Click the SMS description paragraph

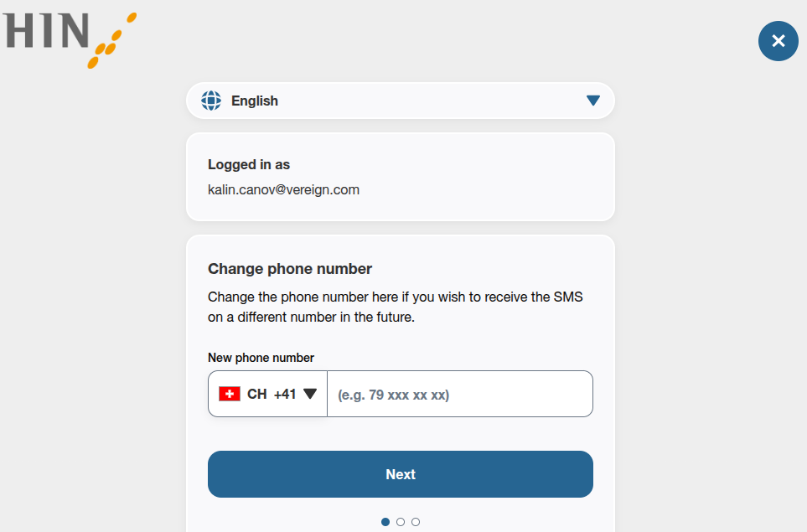pos(395,307)
